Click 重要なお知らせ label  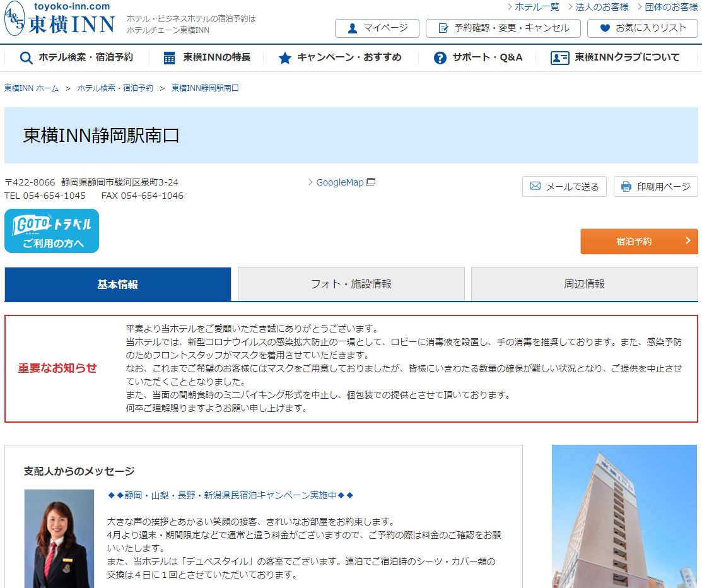pyautogui.click(x=57, y=368)
